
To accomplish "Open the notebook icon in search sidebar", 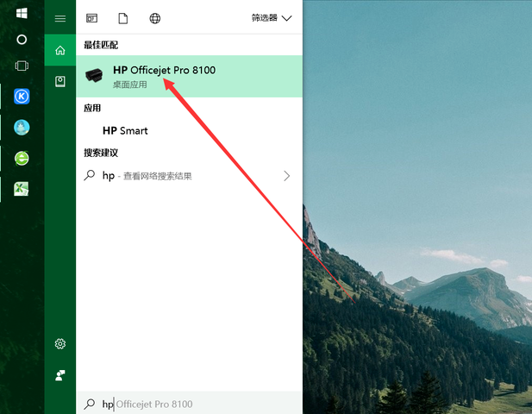I will tap(60, 81).
